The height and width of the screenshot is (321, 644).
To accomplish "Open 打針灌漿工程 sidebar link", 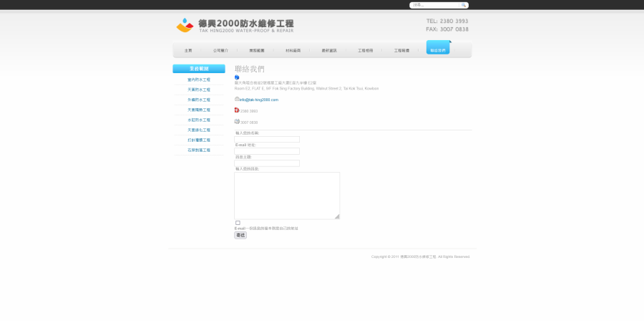I will click(x=199, y=140).
